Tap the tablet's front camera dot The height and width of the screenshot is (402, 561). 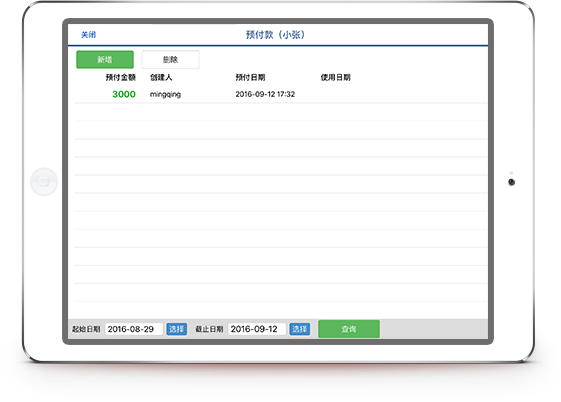click(512, 182)
